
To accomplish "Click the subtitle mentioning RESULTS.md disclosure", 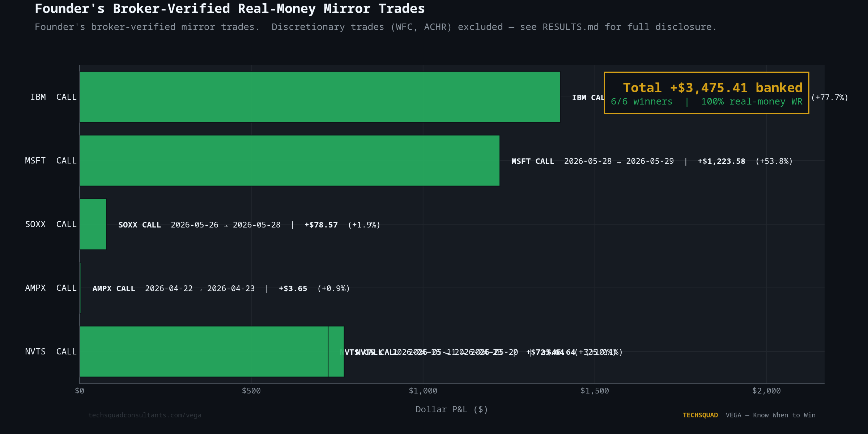I will pyautogui.click(x=375, y=27).
